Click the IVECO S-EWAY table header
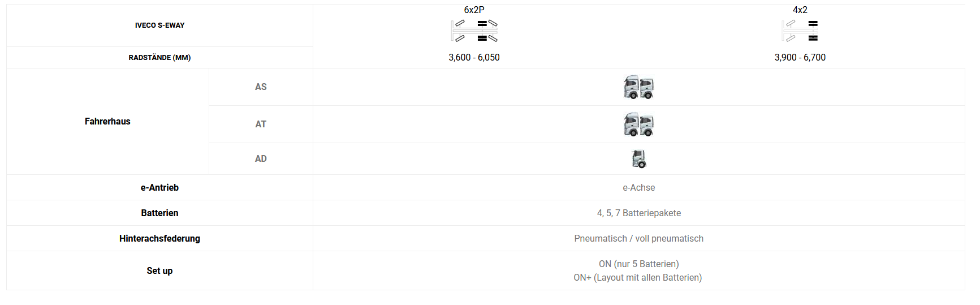 click(159, 25)
